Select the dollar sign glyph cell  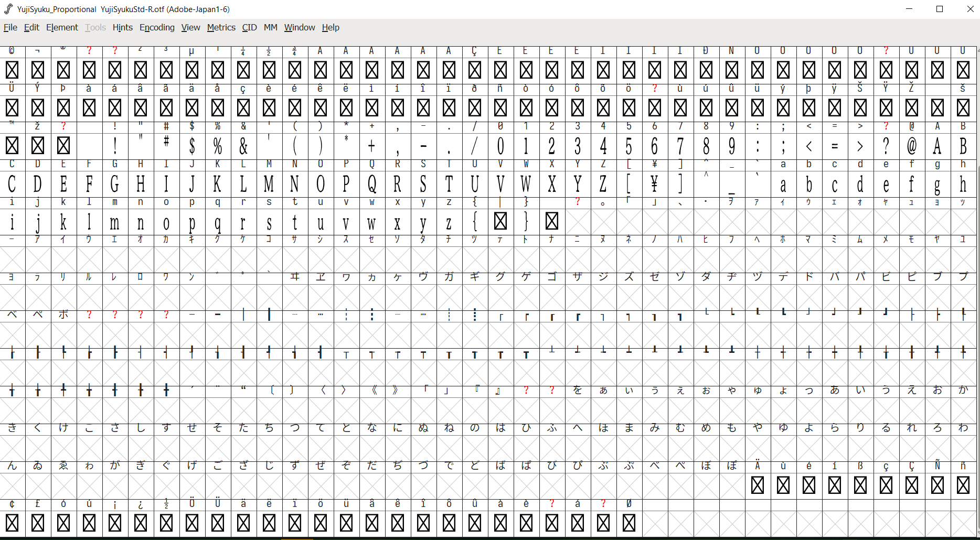point(192,147)
